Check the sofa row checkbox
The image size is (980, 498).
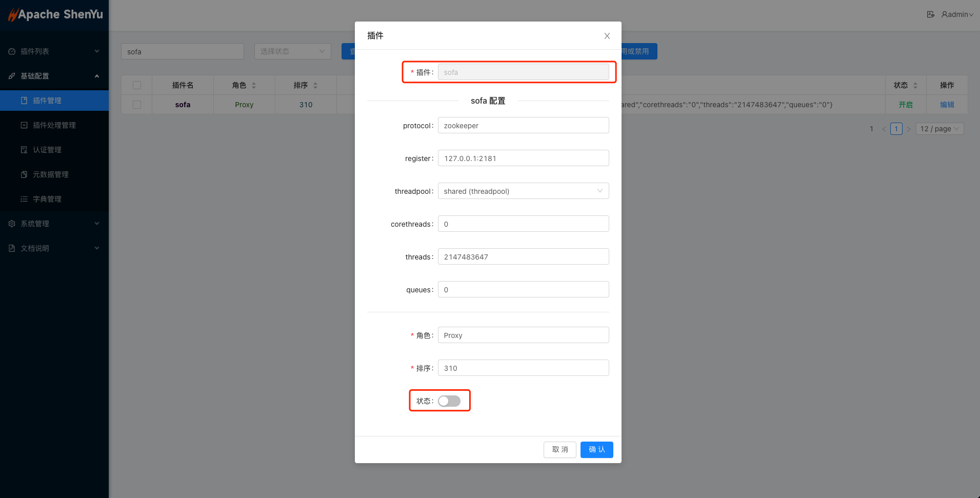[x=137, y=105]
